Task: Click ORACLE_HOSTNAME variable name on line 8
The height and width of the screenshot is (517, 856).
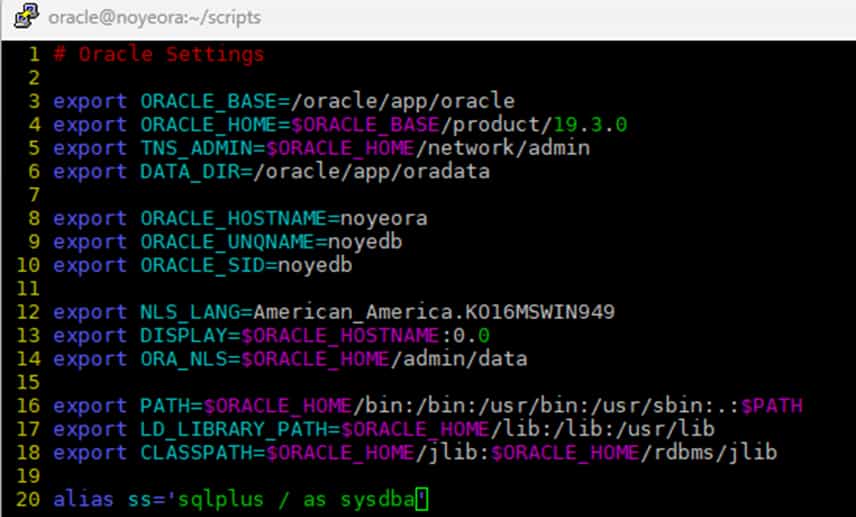Action: (234, 219)
